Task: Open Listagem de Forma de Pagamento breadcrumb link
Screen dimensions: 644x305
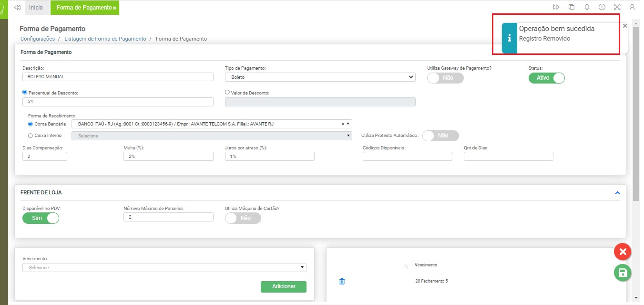Action: pyautogui.click(x=105, y=39)
